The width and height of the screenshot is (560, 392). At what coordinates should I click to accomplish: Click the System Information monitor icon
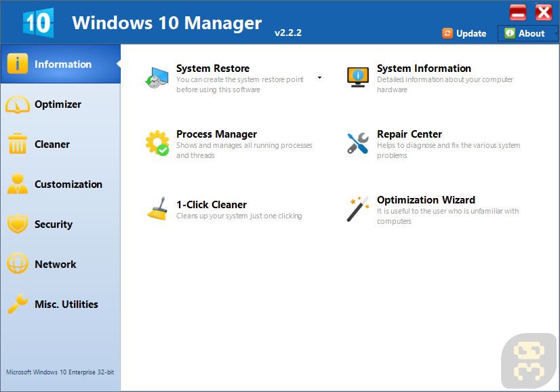(x=357, y=77)
